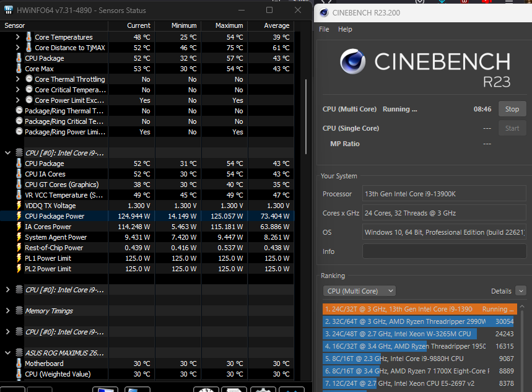Click the Current column header
Image resolution: width=532 pixels, height=392 pixels.
click(x=132, y=25)
